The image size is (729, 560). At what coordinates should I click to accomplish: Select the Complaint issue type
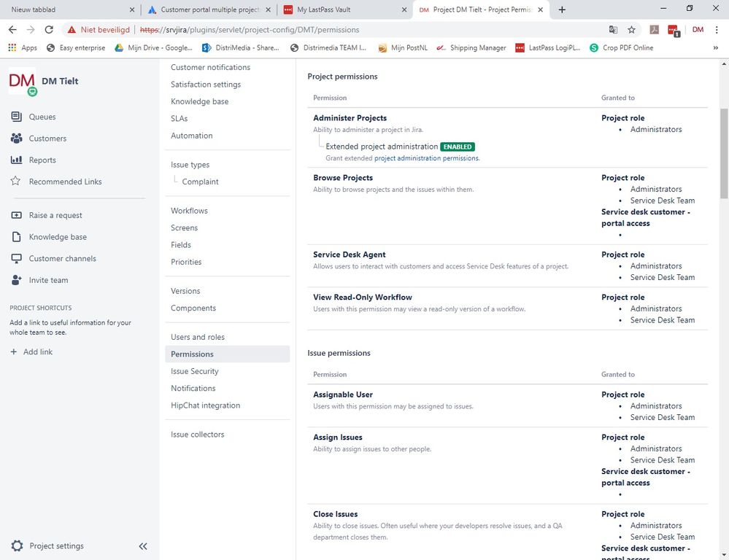coord(200,182)
